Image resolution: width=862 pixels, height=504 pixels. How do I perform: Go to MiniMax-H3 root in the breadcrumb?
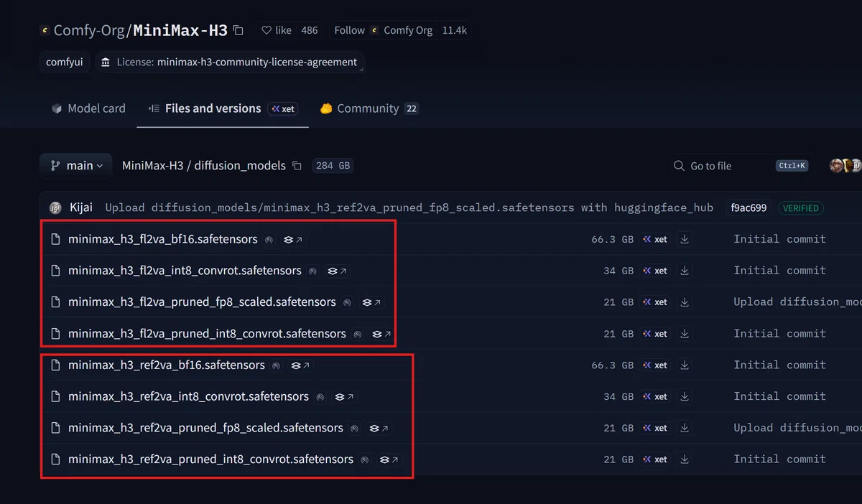(152, 165)
